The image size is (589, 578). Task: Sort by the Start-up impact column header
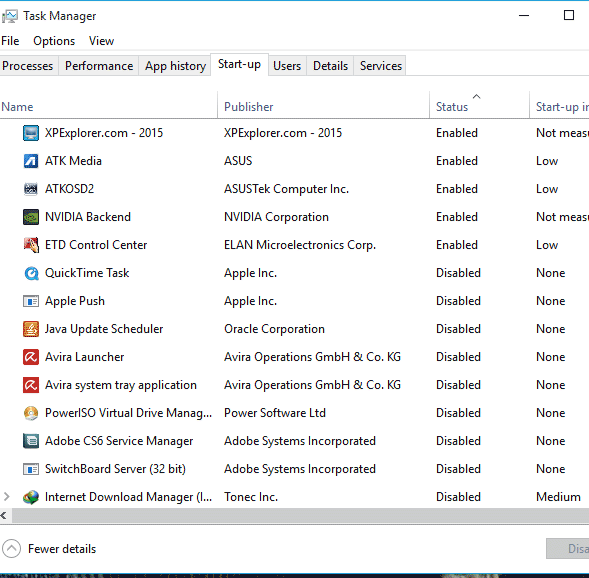(x=559, y=105)
